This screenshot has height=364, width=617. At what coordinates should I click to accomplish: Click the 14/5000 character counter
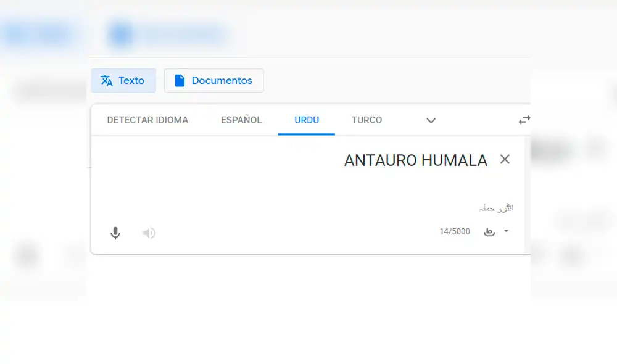click(x=455, y=231)
